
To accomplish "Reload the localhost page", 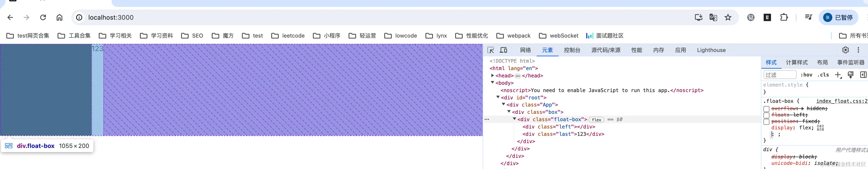I will [x=43, y=18].
